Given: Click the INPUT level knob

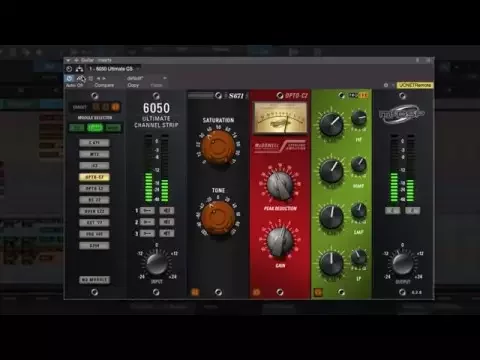Looking at the screenshot, I should pos(156,263).
